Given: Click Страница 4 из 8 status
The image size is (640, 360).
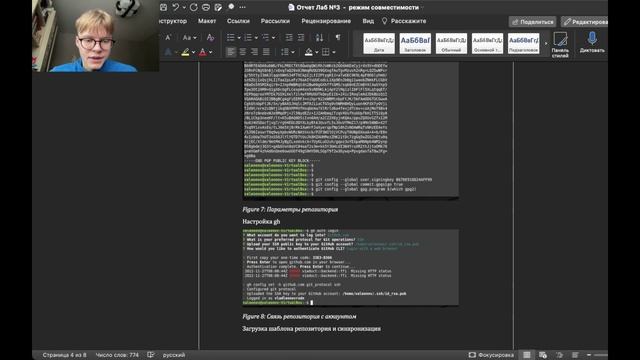Looking at the screenshot, I should point(64,355).
